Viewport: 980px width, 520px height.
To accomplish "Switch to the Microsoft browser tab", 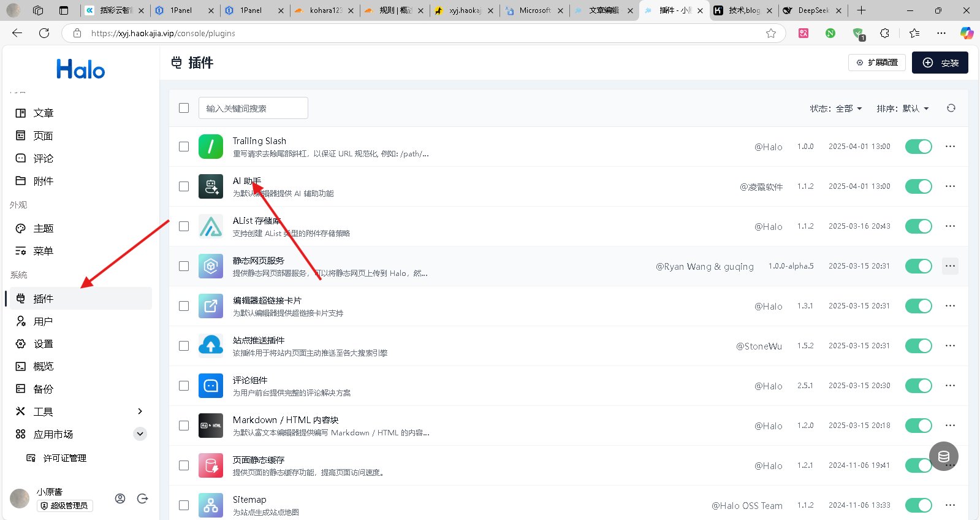I will [535, 10].
